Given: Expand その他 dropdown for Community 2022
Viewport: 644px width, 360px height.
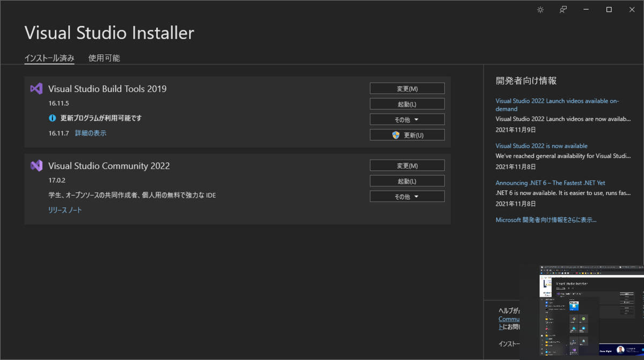Looking at the screenshot, I should 407,196.
